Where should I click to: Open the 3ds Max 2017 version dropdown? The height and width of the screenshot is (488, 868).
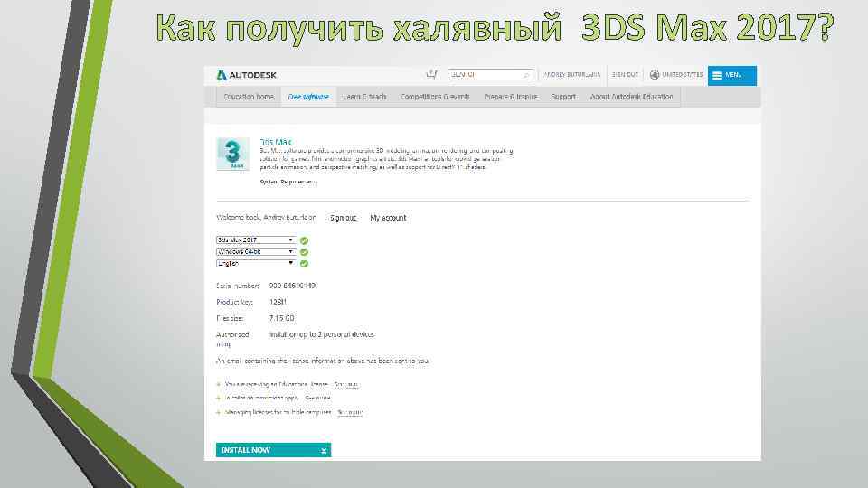(255, 240)
